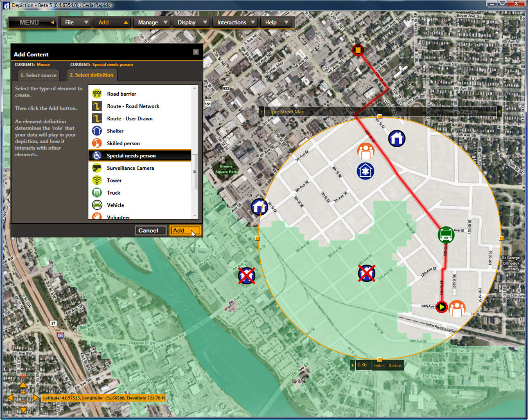
Task: Select the Surveillance Camera icon in the list
Action: click(97, 168)
